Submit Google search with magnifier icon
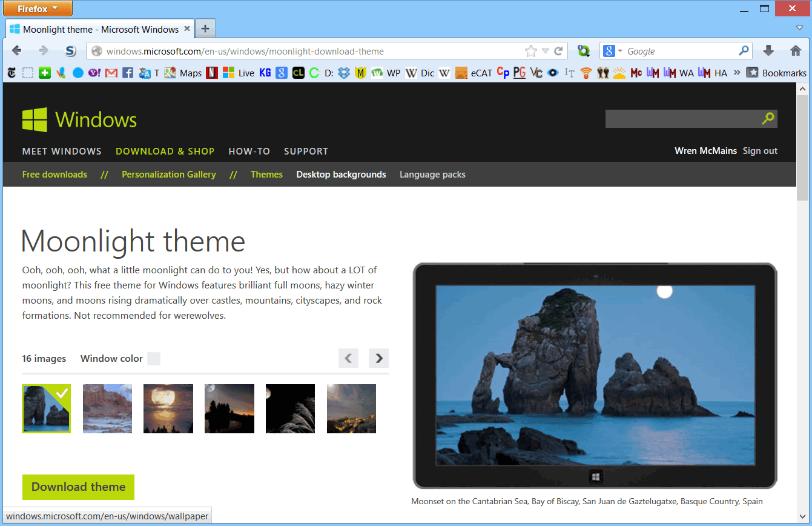The image size is (812, 526). point(744,51)
